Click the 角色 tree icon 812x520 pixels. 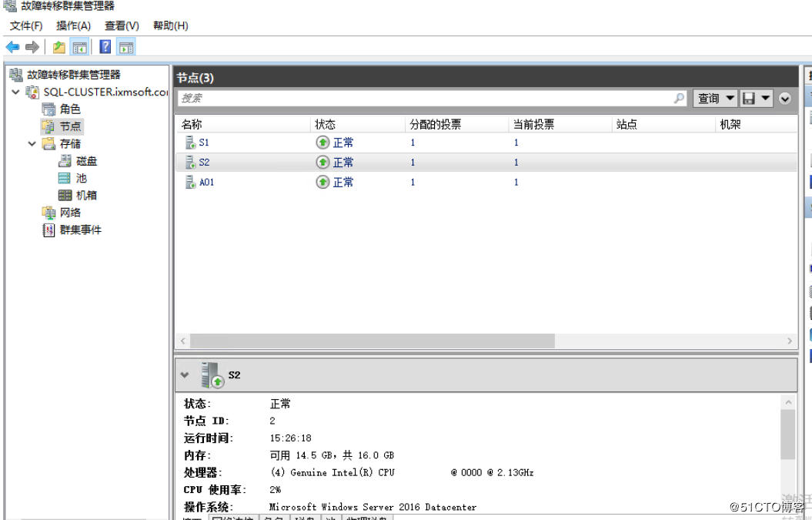coord(48,109)
